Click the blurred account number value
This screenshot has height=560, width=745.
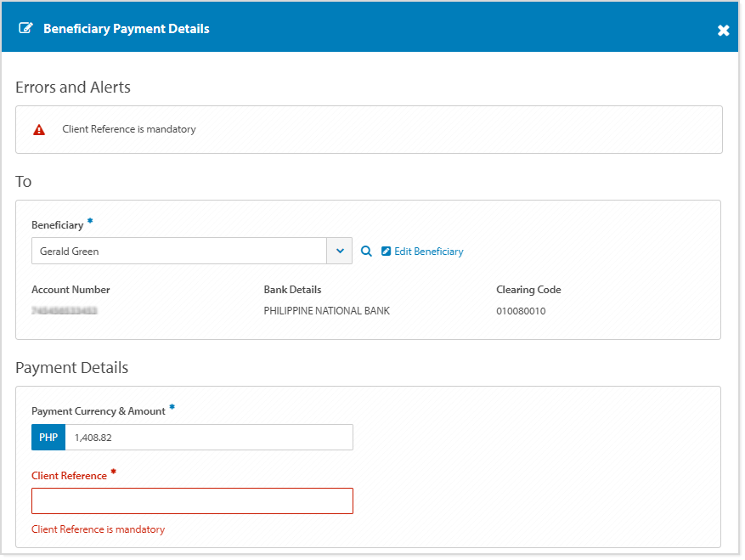[64, 312]
